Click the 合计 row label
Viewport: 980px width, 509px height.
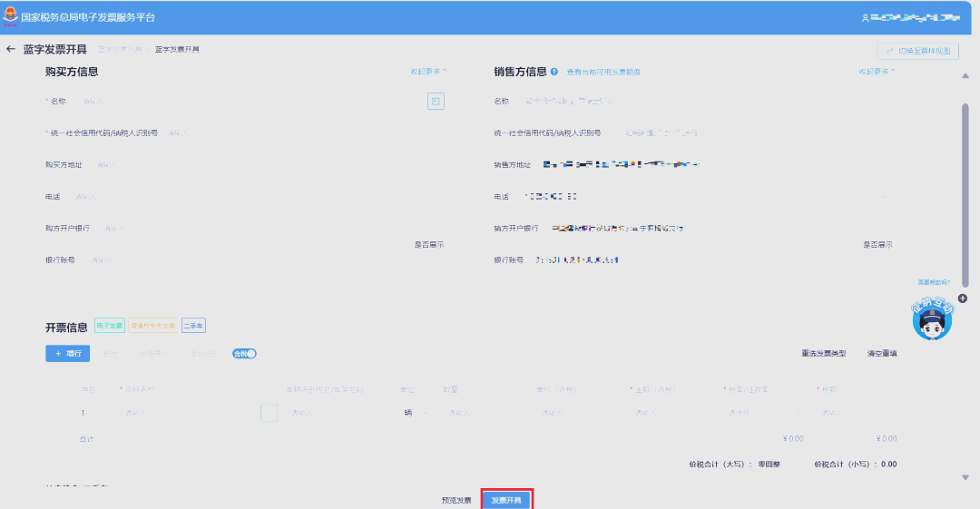86,439
